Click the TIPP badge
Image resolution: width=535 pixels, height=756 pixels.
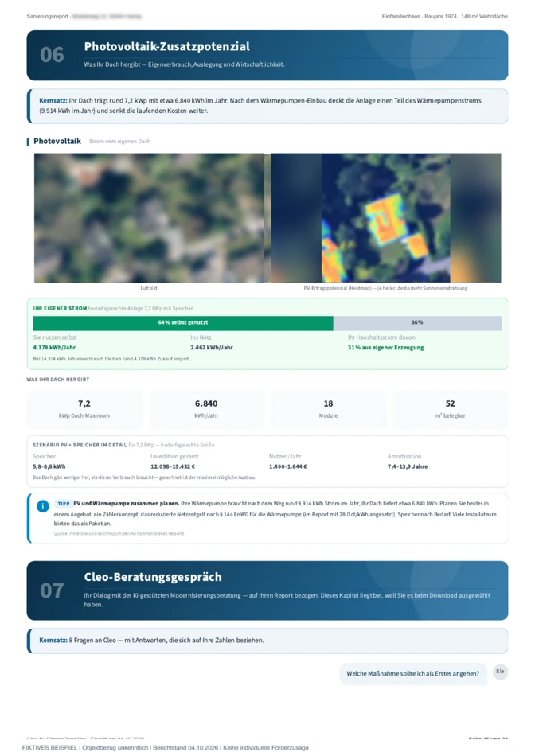[63, 504]
